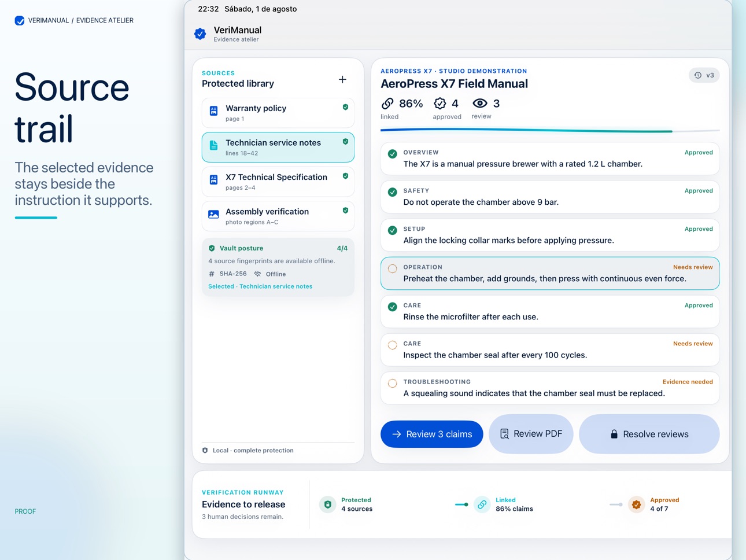Viewport: 746px width, 560px height.
Task: Click the SHA-256 hash icon
Action: tap(212, 274)
